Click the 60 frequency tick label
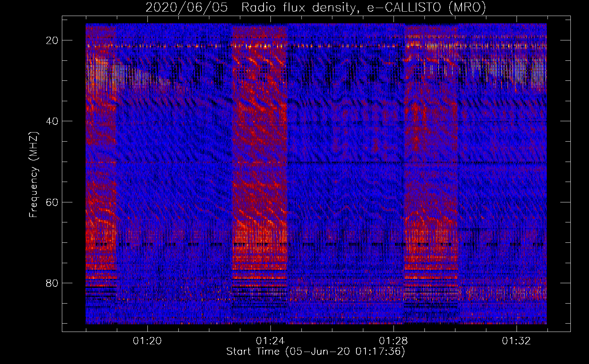Screen dimensions: 589x364 pyautogui.click(x=52, y=202)
